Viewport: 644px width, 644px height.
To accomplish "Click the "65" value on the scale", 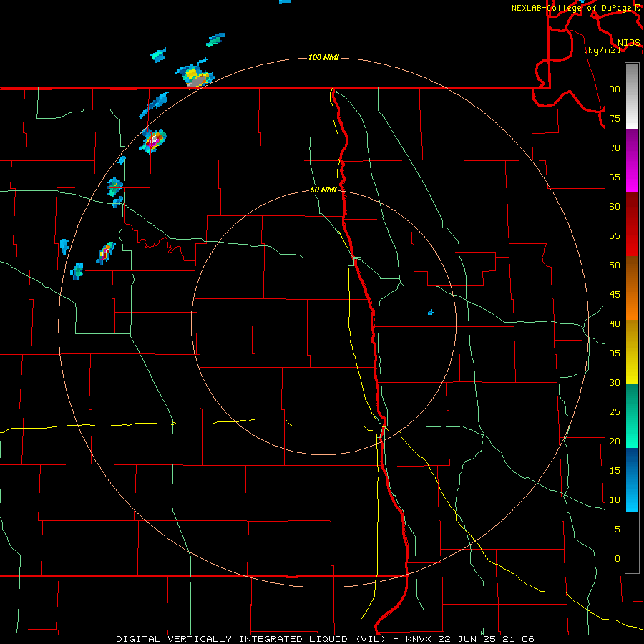I will click(615, 177).
